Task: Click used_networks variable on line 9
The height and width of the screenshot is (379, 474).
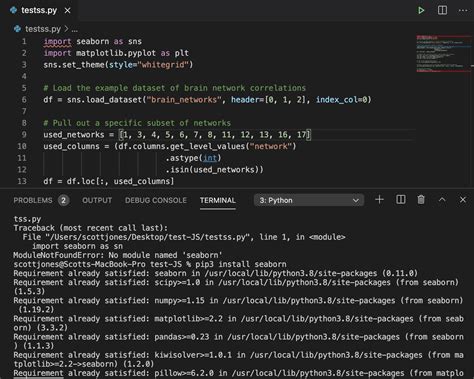Action: 74,135
